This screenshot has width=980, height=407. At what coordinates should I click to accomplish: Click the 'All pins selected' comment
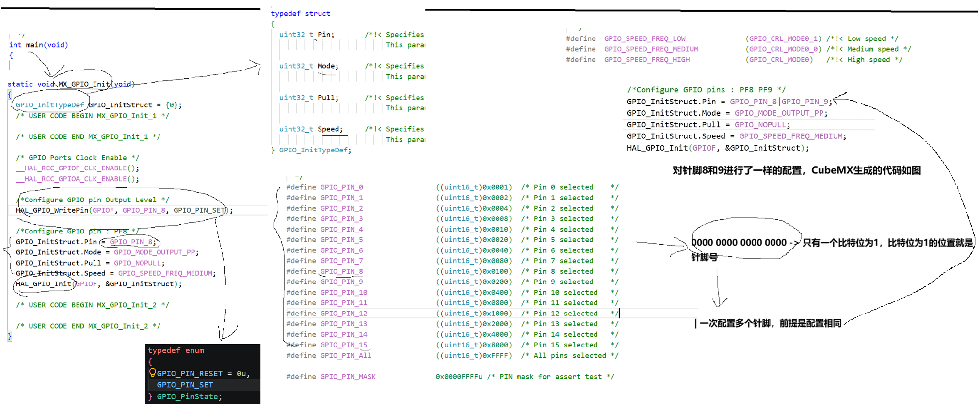tap(569, 355)
